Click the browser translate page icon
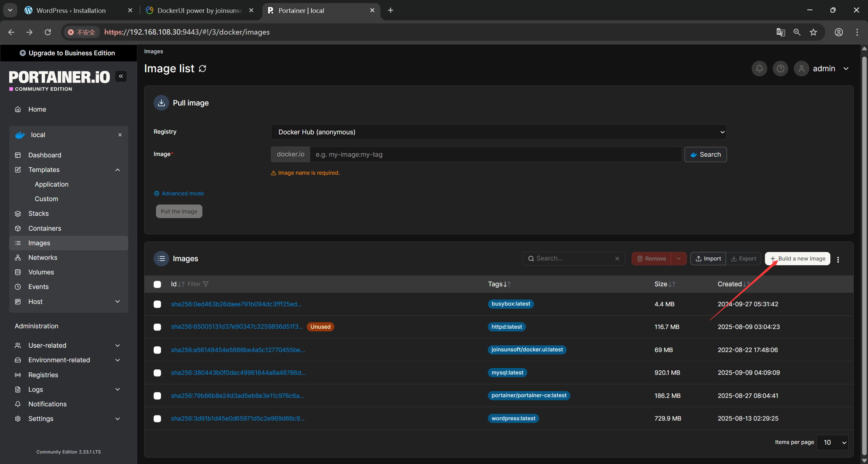This screenshot has width=868, height=464. [x=781, y=32]
